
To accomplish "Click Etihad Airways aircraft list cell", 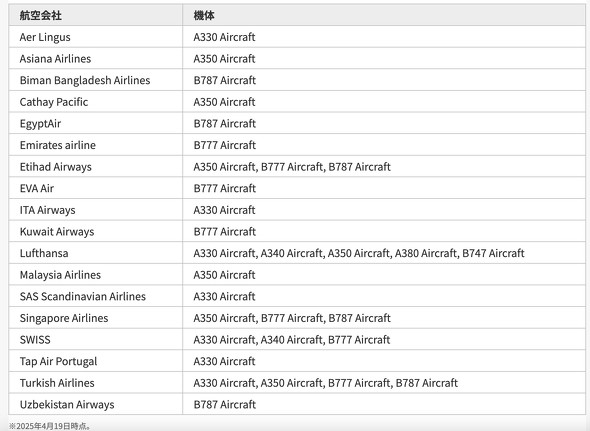I will [384, 167].
